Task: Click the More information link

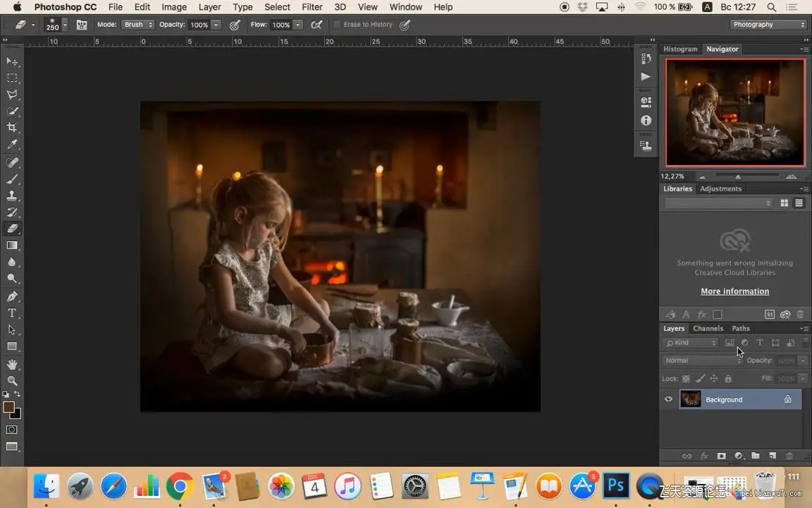Action: click(734, 291)
